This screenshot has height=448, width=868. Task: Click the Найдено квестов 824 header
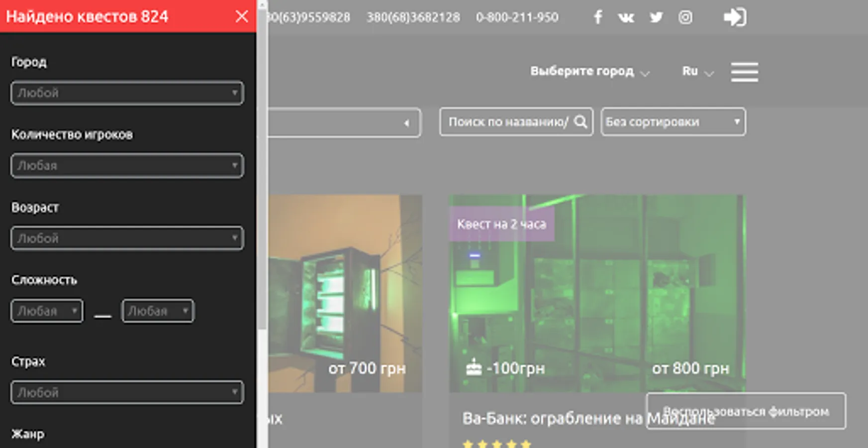pyautogui.click(x=87, y=16)
